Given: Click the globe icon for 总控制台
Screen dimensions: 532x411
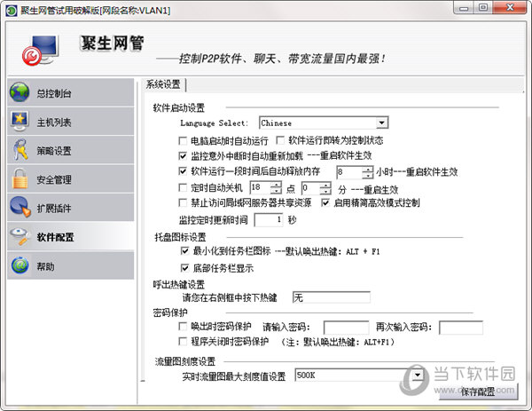Looking at the screenshot, I should click(20, 92).
